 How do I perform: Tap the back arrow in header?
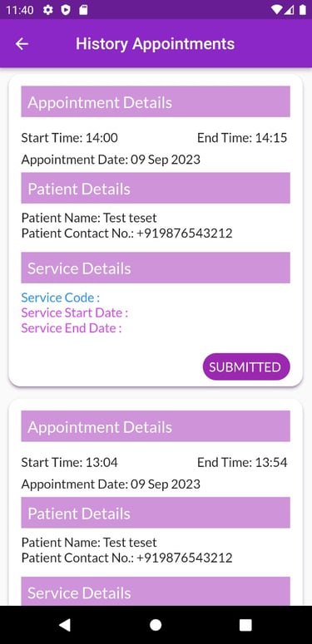click(x=22, y=44)
